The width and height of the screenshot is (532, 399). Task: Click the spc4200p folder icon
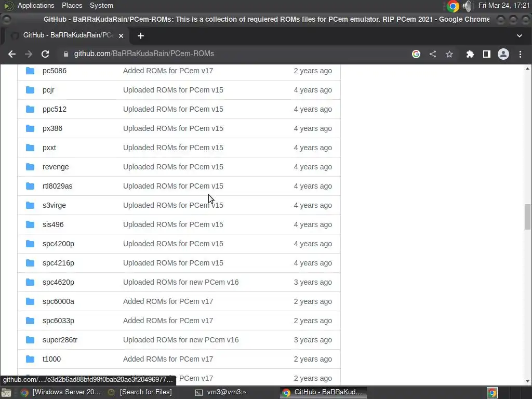tap(30, 244)
